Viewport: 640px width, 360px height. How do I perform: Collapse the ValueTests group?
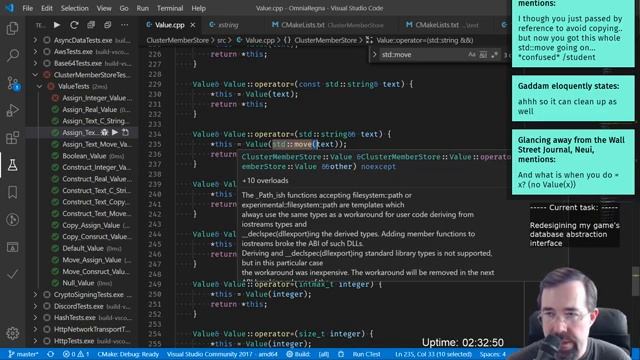40,86
